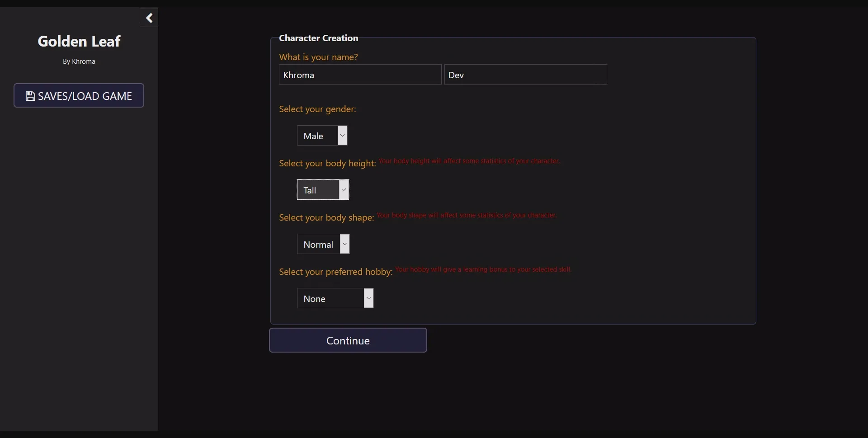868x438 pixels.
Task: Click the arrow on the body height select
Action: pyautogui.click(x=344, y=190)
